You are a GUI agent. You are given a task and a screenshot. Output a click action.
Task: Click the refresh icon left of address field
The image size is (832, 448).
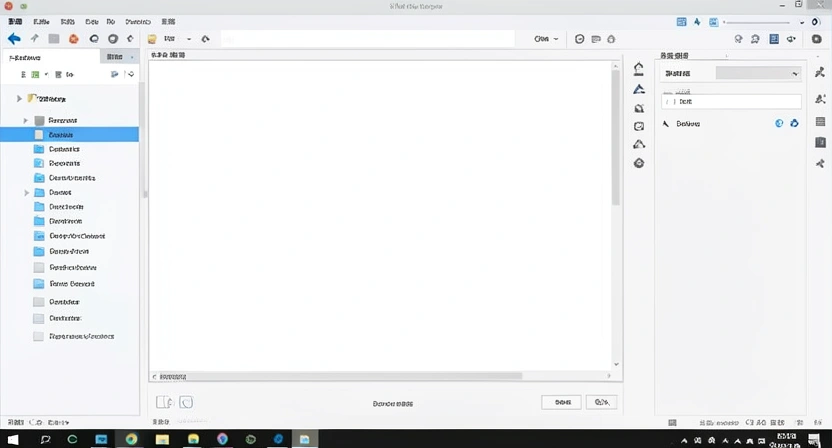205,39
